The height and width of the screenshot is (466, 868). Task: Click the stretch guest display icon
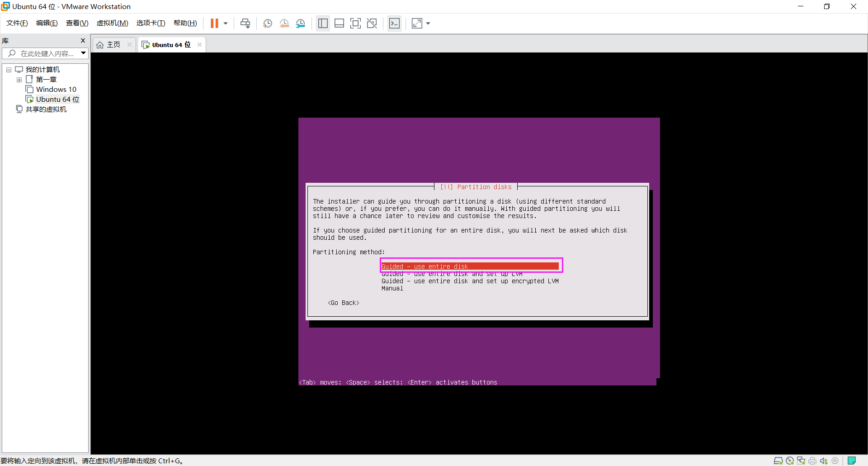pos(417,24)
